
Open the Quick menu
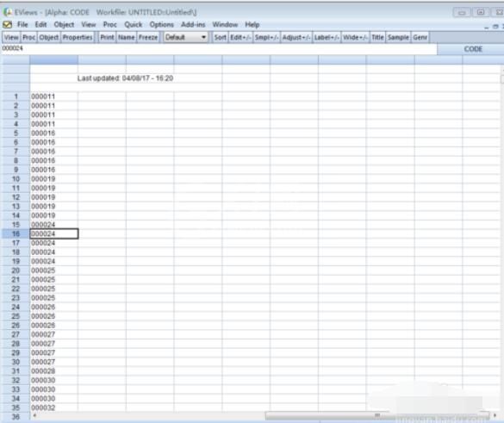tap(133, 25)
